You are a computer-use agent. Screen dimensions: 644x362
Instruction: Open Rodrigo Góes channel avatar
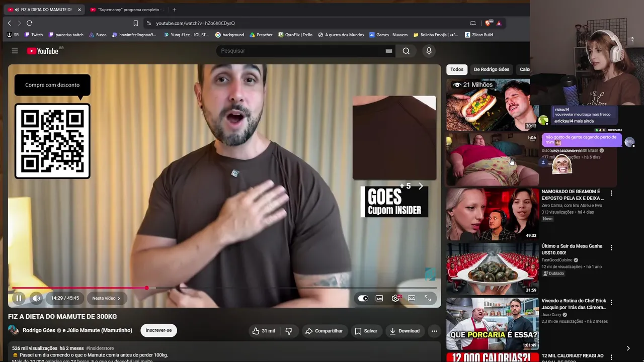pos(13,330)
